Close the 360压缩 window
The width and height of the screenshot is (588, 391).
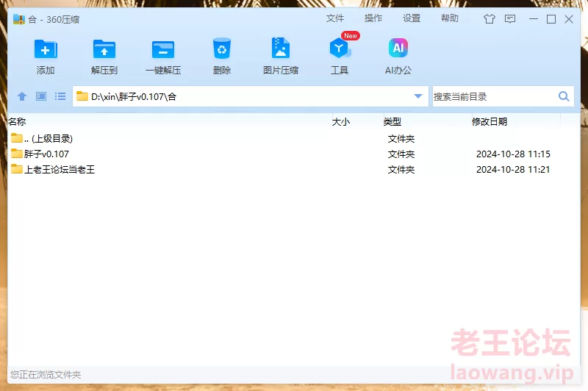569,19
